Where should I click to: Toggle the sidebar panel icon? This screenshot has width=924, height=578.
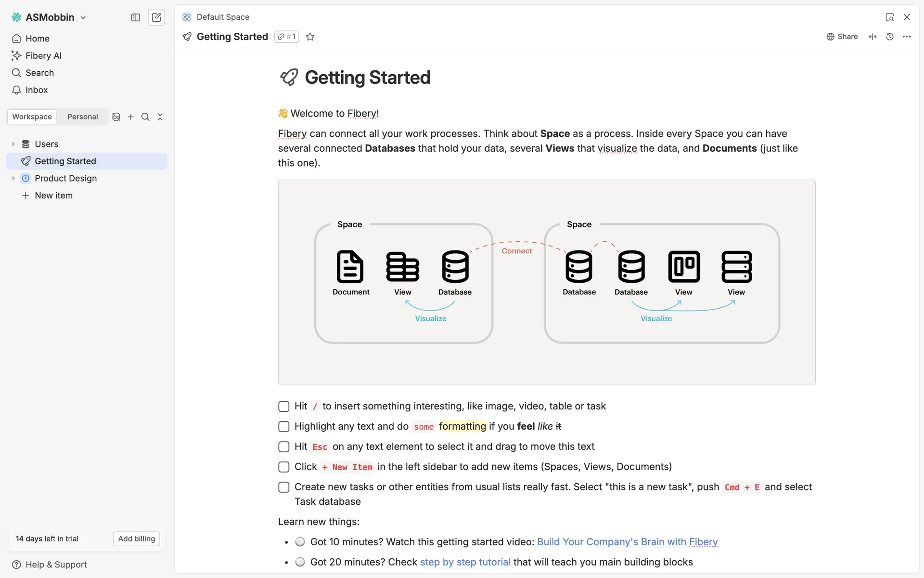(x=136, y=17)
